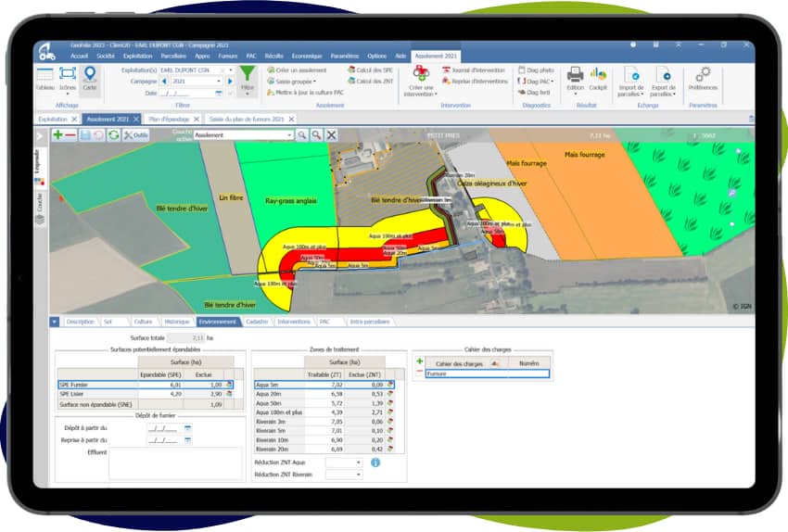Switch to the Tableau display view

tap(45, 79)
